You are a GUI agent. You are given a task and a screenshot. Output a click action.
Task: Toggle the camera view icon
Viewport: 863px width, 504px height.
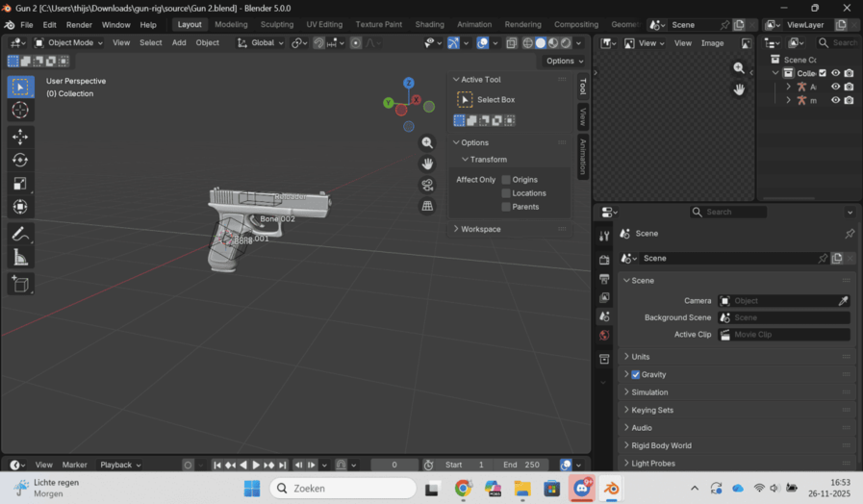point(427,185)
